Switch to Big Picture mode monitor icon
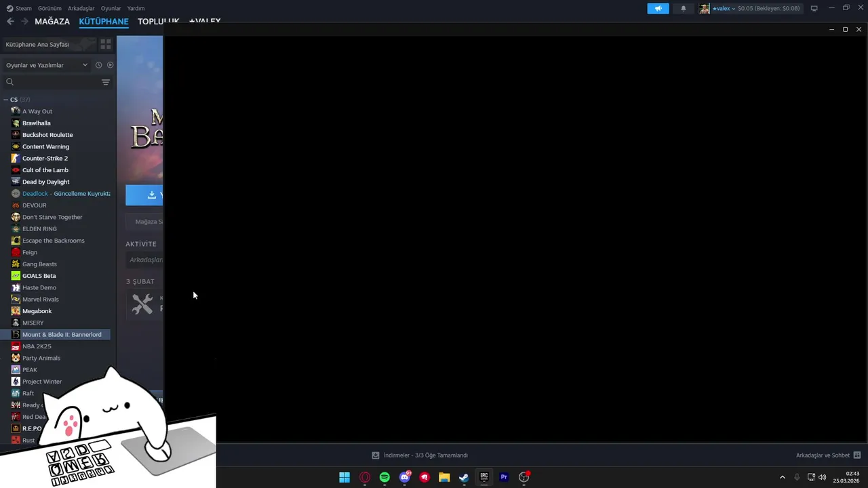This screenshot has height=488, width=868. [814, 8]
